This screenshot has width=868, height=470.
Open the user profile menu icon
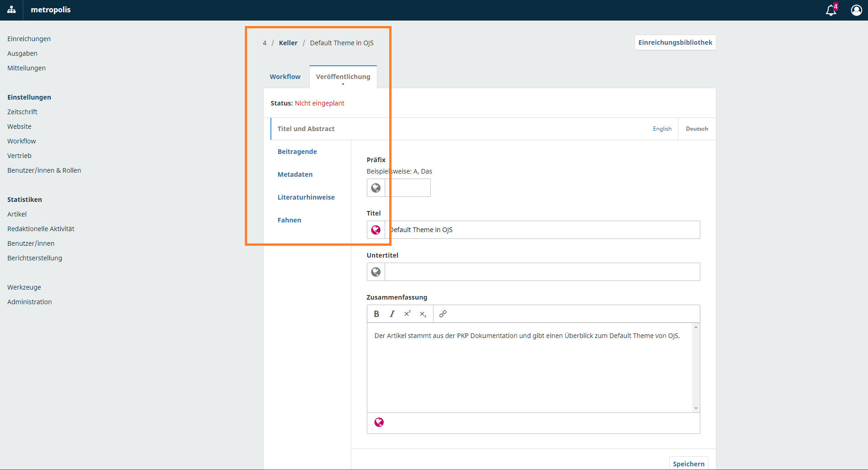pyautogui.click(x=856, y=10)
